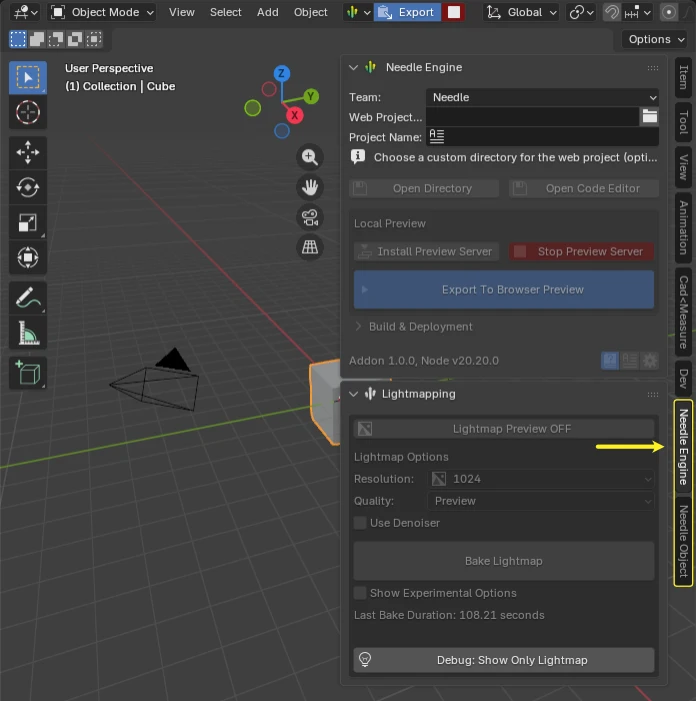
Task: Click the Bake Lightmap button
Action: tap(504, 561)
